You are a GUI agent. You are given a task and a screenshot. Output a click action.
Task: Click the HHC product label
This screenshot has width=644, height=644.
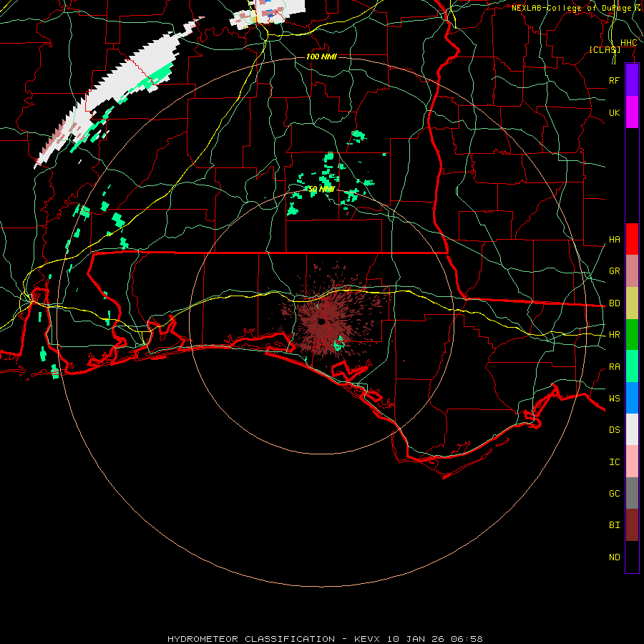pyautogui.click(x=628, y=43)
